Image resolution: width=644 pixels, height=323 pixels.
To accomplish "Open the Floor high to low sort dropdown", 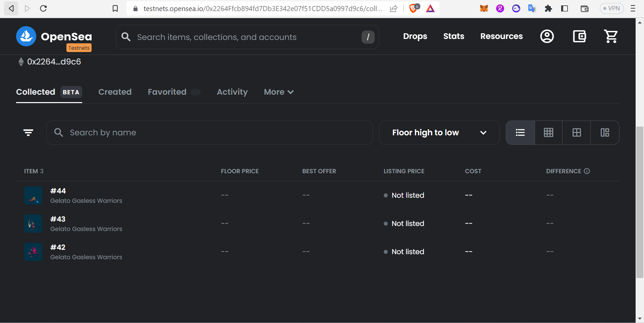I will pos(439,132).
